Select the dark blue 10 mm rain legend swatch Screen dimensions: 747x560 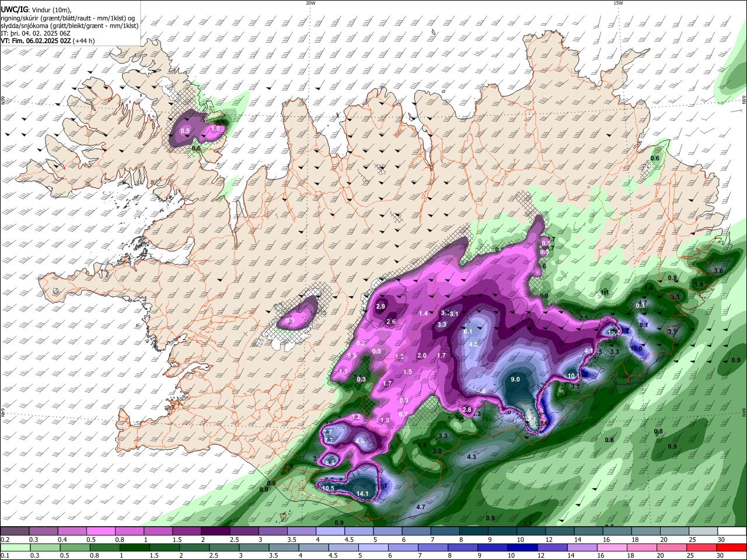521,547
